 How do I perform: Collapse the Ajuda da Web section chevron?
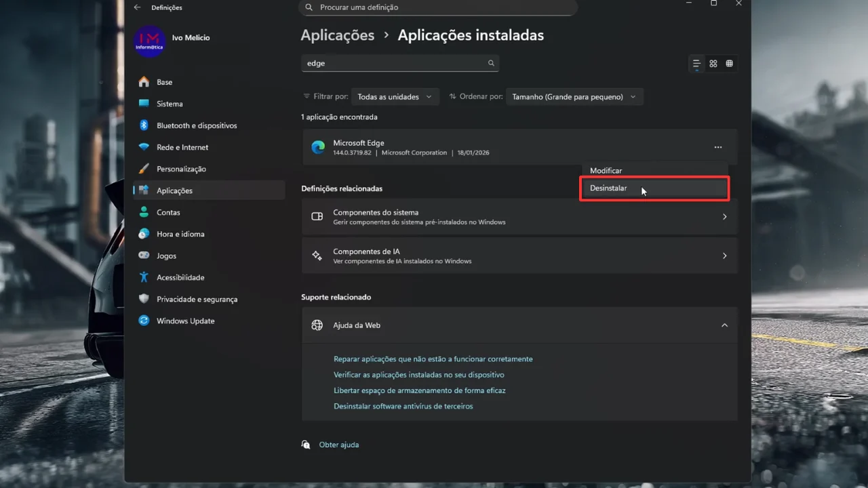[x=724, y=325]
